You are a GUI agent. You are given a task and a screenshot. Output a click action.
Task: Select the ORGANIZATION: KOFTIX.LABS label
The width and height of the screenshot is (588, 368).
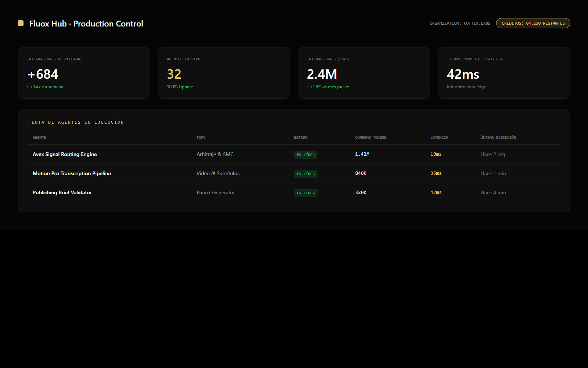pos(460,23)
